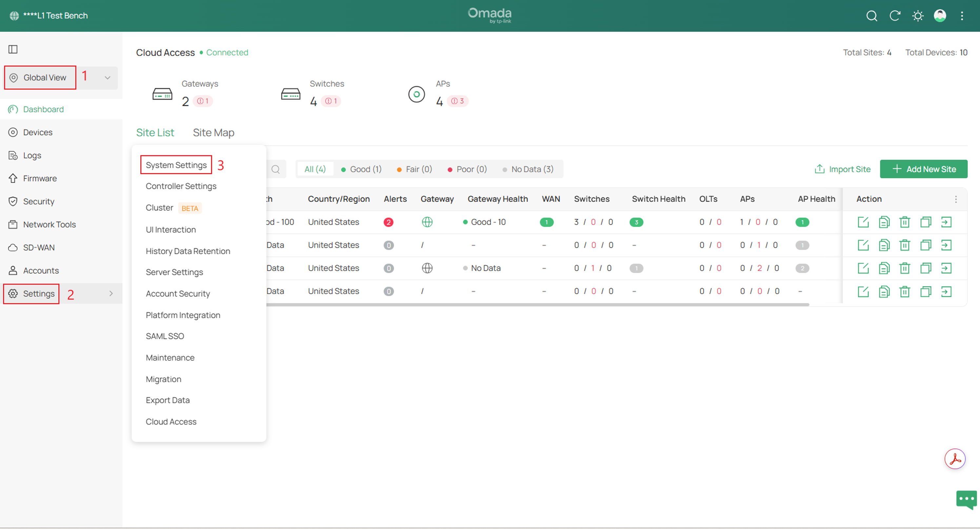Click the Gateway Health column header
This screenshot has height=529, width=980.
tap(498, 199)
